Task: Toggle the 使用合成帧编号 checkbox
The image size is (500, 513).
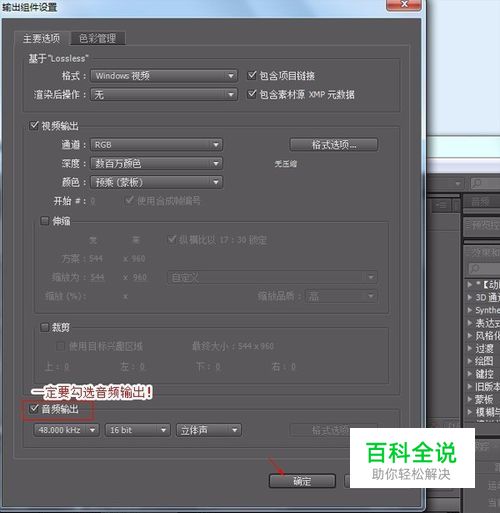Action: click(129, 200)
